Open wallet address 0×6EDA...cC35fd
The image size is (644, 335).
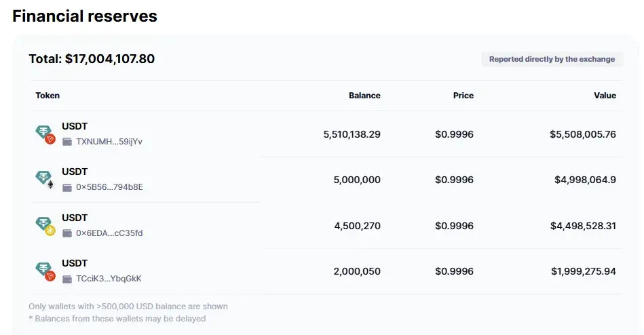click(109, 233)
